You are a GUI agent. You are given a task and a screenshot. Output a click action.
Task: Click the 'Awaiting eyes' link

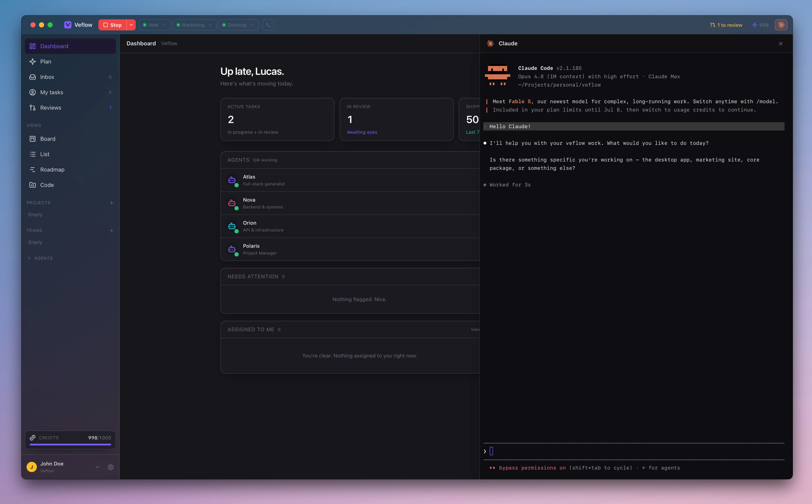[x=362, y=132]
